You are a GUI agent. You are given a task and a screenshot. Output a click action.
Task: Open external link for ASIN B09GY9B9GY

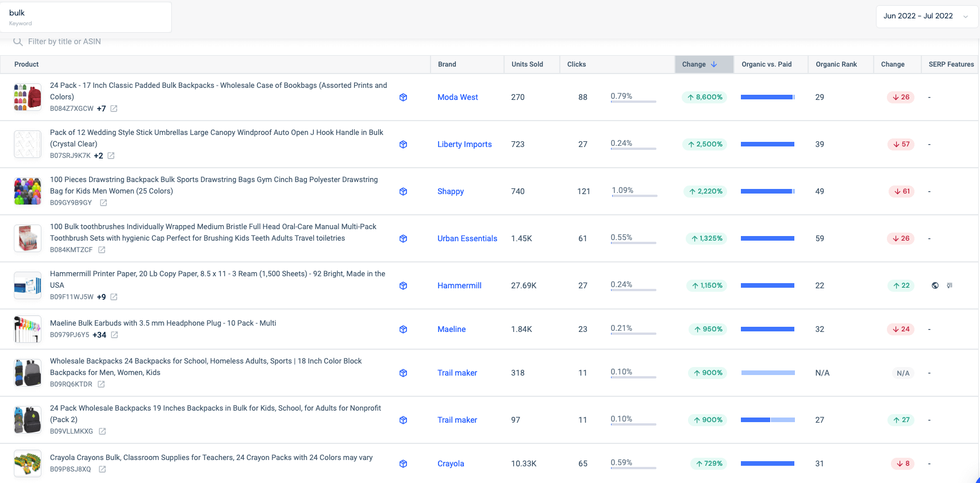[103, 203]
